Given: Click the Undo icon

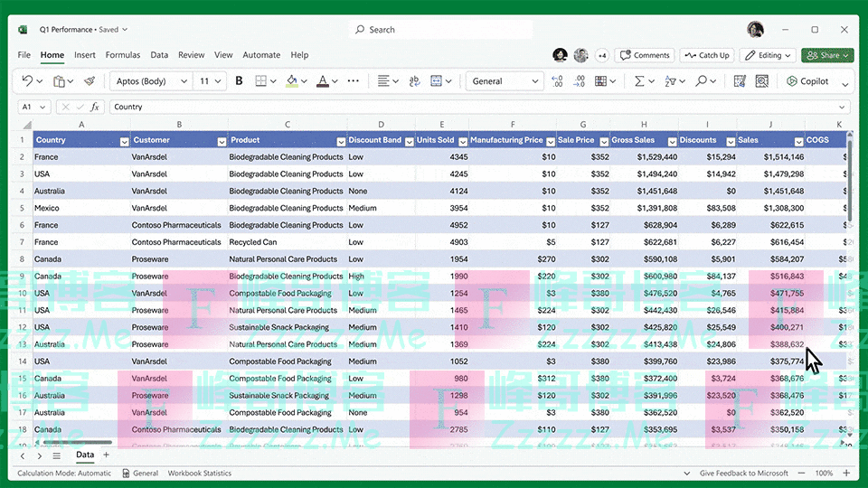Looking at the screenshot, I should click(26, 81).
